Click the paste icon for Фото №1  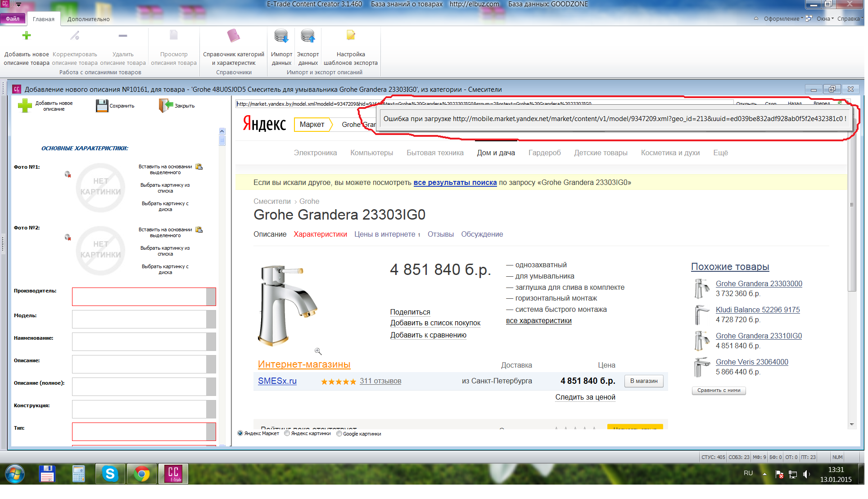[x=199, y=167]
